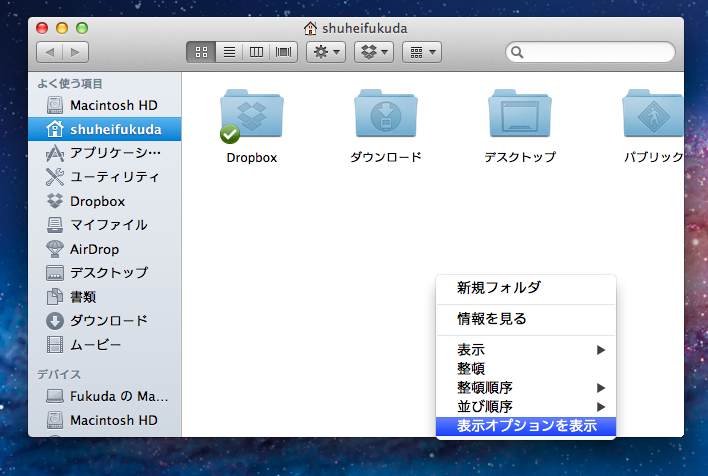Open アプリケーション in the sidebar
The width and height of the screenshot is (708, 476).
tap(105, 153)
